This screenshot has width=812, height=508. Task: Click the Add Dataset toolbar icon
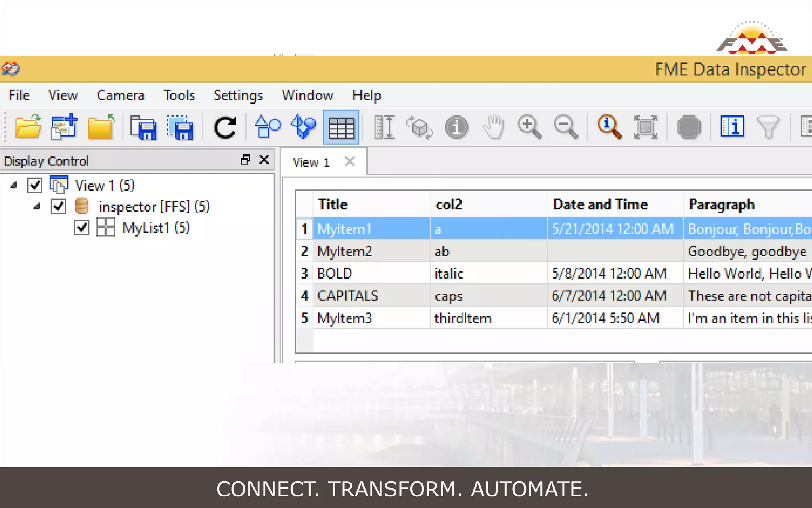click(x=64, y=127)
